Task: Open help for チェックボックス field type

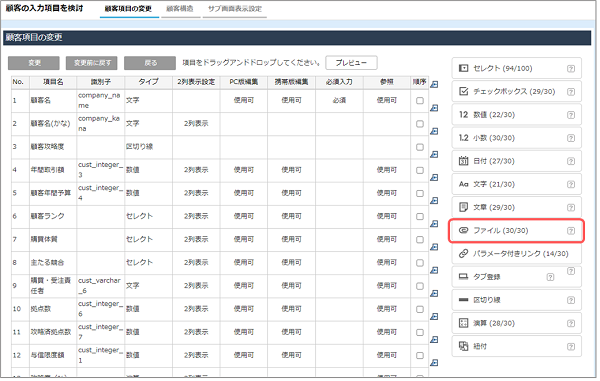Action: [x=571, y=92]
